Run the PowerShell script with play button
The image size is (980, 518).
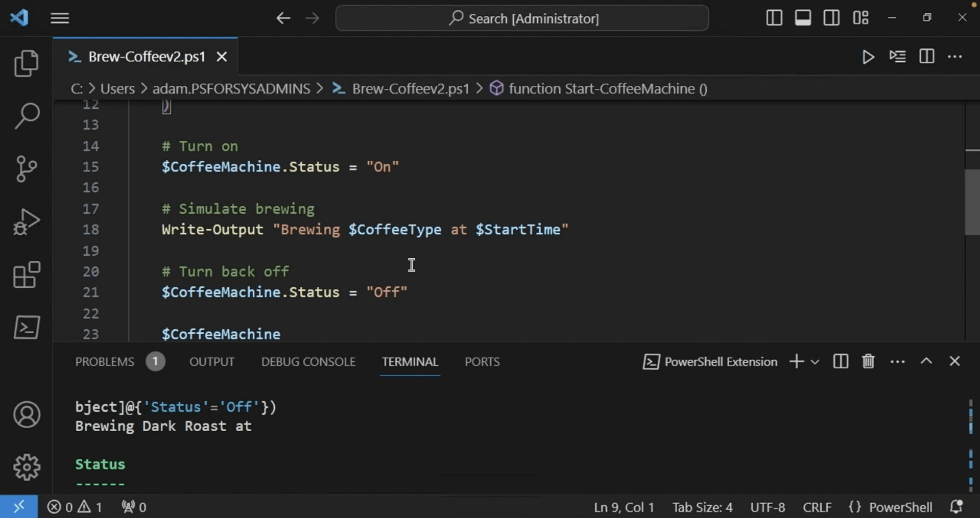click(868, 57)
